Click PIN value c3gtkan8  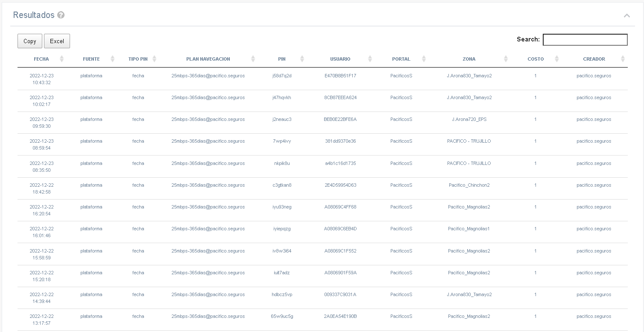[282, 185]
